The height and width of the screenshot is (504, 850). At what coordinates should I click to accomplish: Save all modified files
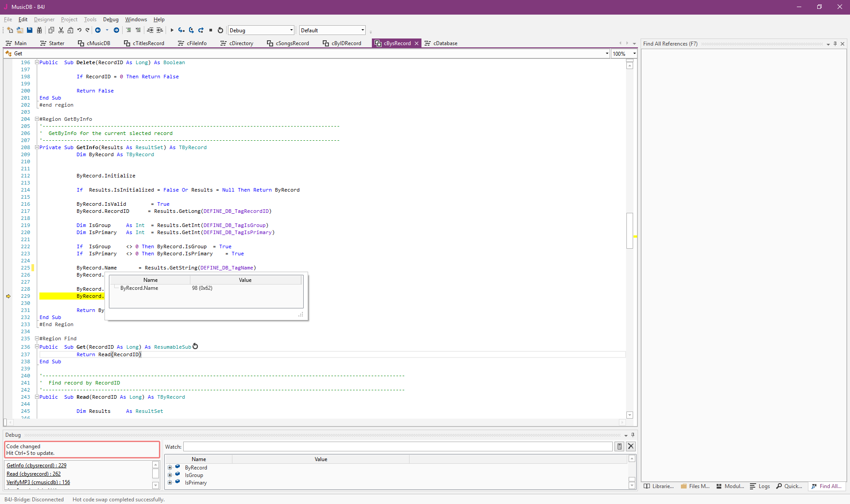tap(39, 30)
